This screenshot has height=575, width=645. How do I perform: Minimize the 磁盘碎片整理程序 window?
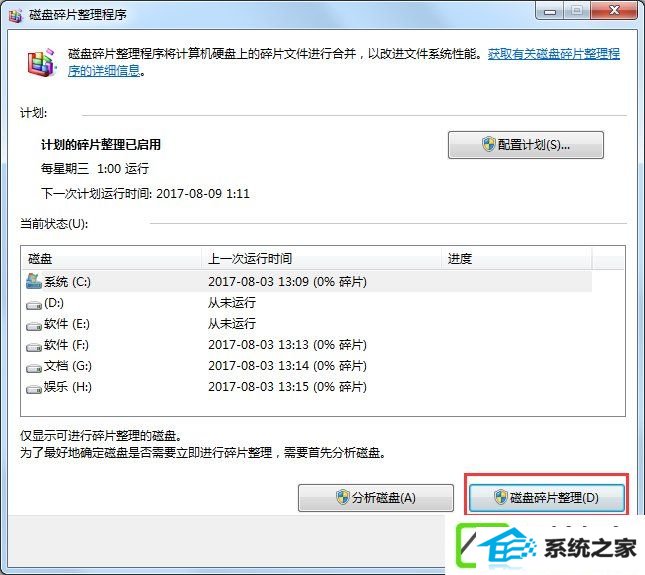tap(550, 11)
